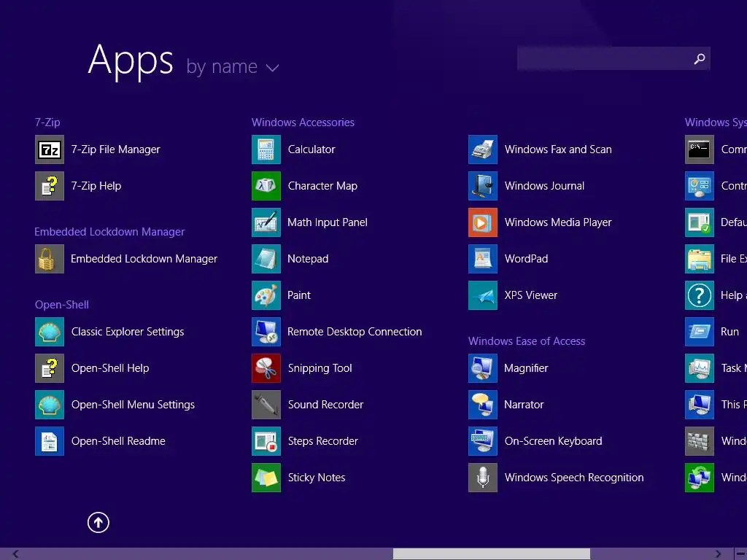
Task: Open the 7-Zip File Manager icon
Action: [50, 149]
